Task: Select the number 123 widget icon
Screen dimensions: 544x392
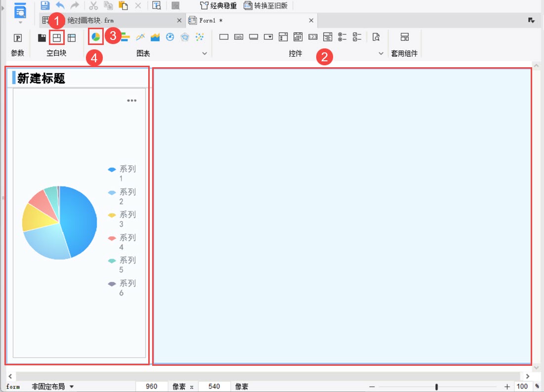Action: point(313,37)
